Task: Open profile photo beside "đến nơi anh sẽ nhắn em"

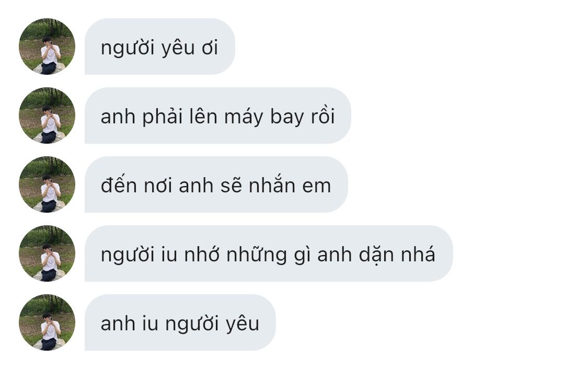Action: coord(47,184)
